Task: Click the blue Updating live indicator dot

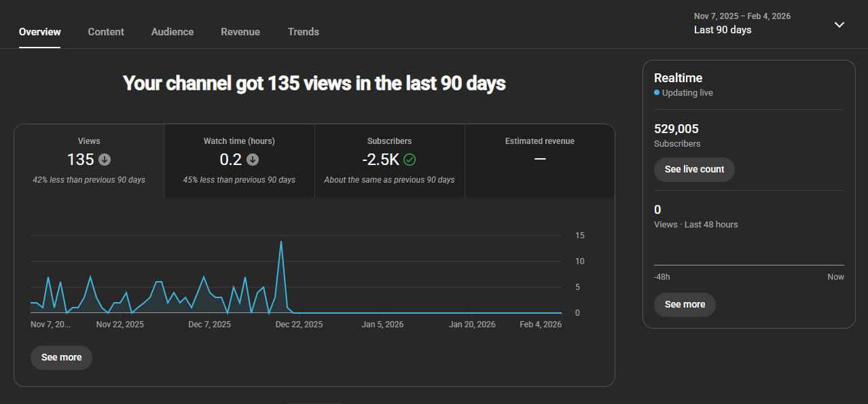Action: [x=657, y=92]
